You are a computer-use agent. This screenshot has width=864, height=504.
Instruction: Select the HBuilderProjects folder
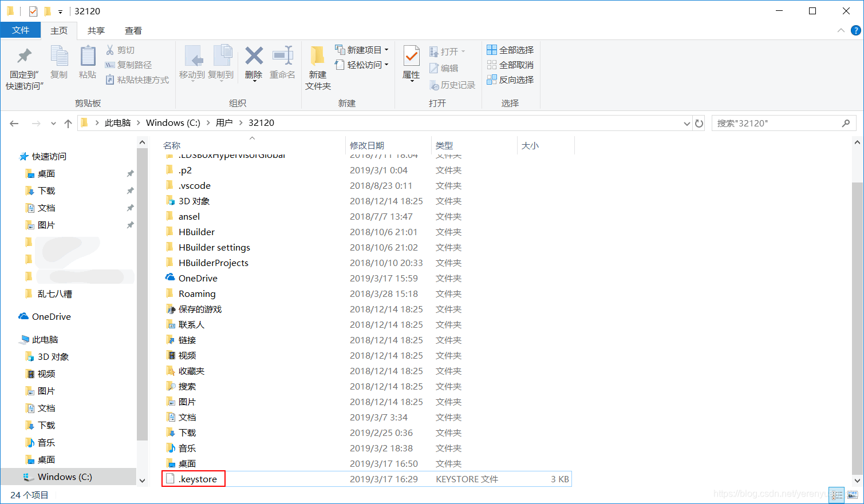[214, 263]
